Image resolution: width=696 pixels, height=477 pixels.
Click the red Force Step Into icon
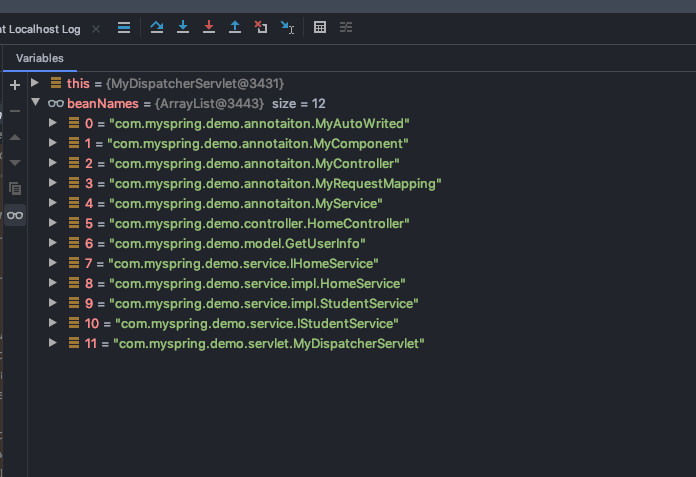coord(209,28)
